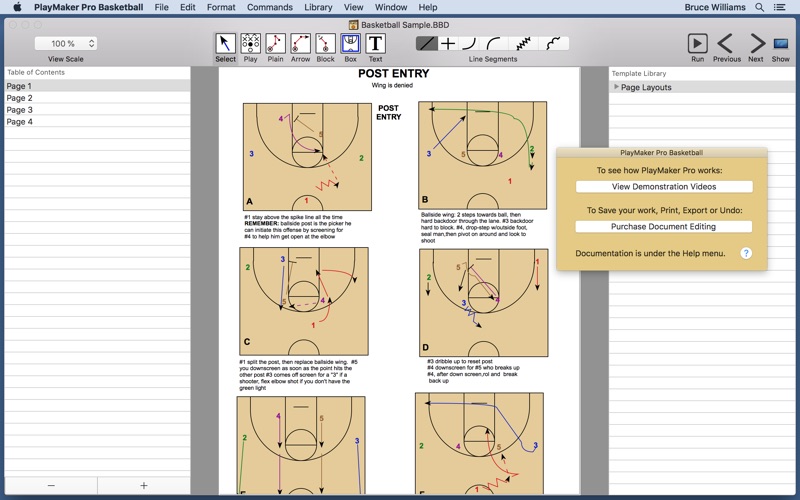
Task: Click court diagram D
Action: point(484,303)
